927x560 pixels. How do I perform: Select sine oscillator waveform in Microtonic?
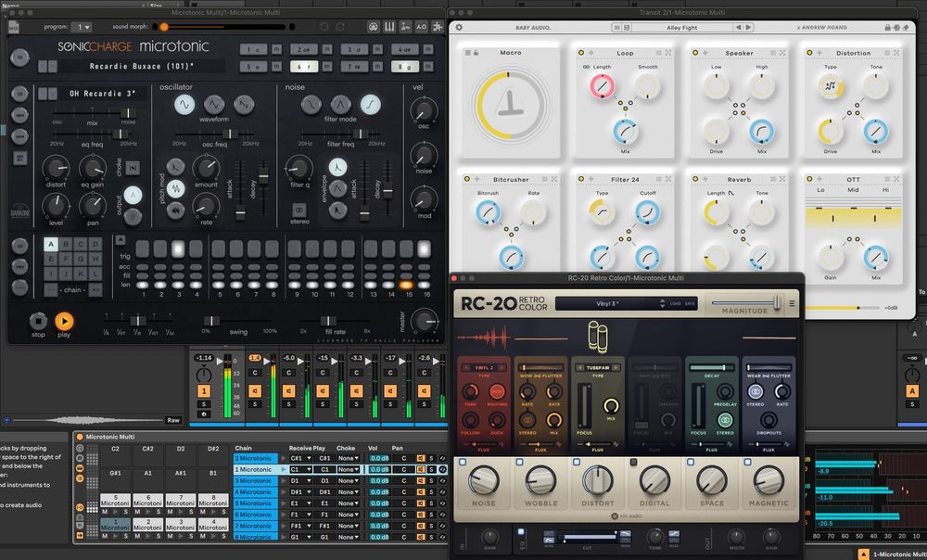click(184, 105)
